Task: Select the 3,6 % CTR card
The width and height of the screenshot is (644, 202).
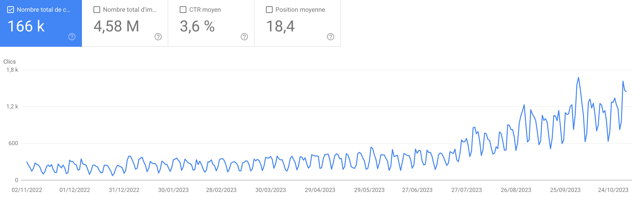Action: [211, 23]
